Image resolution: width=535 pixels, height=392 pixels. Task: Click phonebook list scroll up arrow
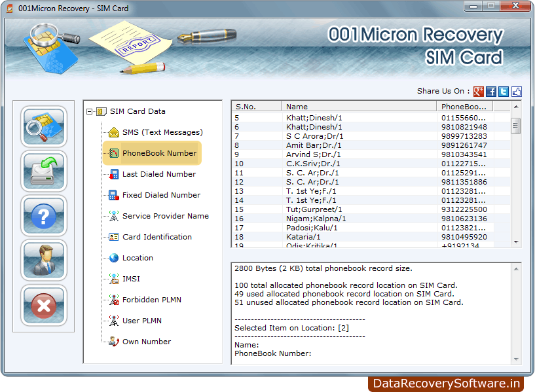tap(516, 107)
